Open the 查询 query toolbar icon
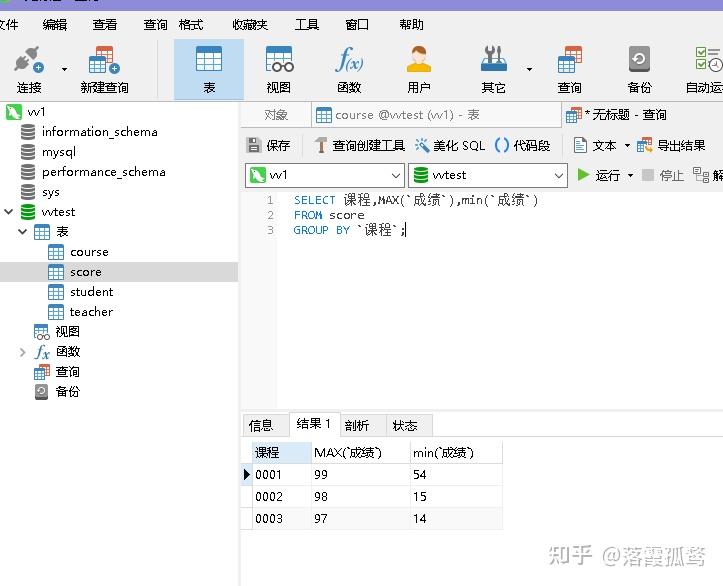Image resolution: width=723 pixels, height=586 pixels. (569, 69)
